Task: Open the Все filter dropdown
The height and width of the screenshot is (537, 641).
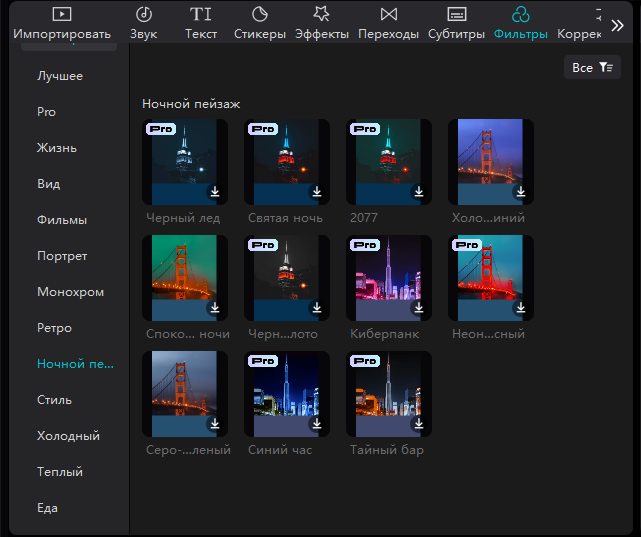Action: pyautogui.click(x=592, y=67)
